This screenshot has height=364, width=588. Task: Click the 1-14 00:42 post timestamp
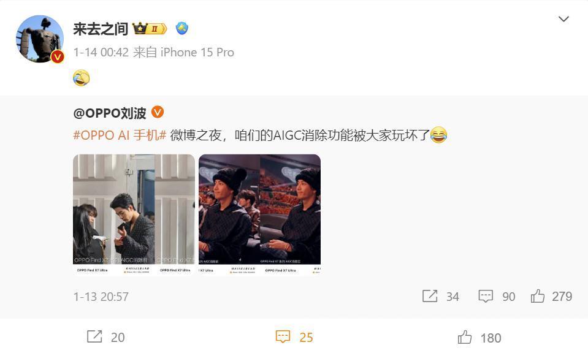[101, 52]
